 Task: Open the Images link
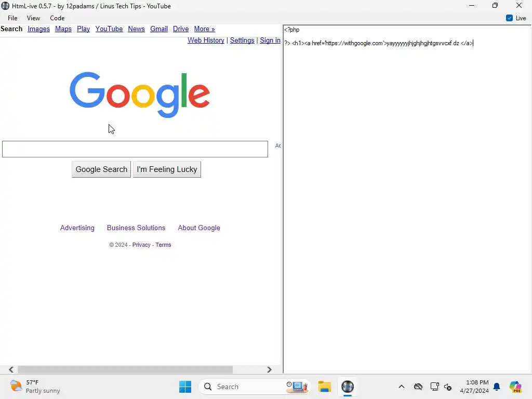pos(38,29)
